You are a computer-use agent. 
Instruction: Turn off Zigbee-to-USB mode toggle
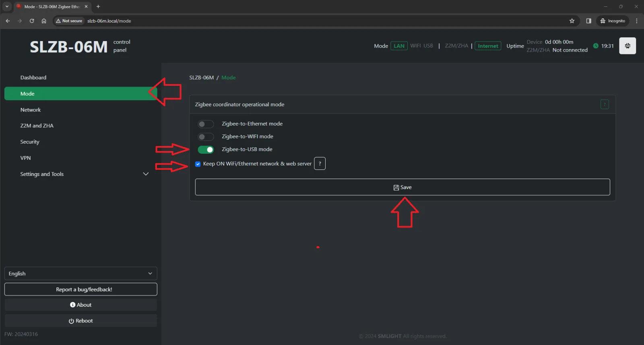206,150
